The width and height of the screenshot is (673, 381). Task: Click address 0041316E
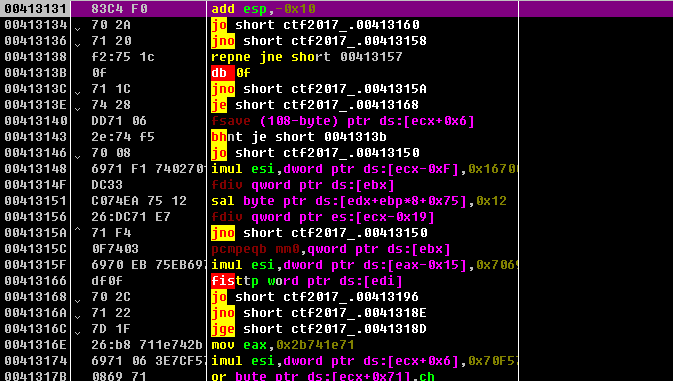click(x=36, y=345)
